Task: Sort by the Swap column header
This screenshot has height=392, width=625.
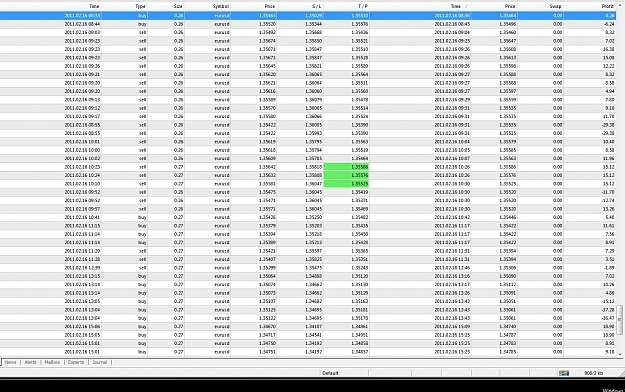Action: click(555, 6)
